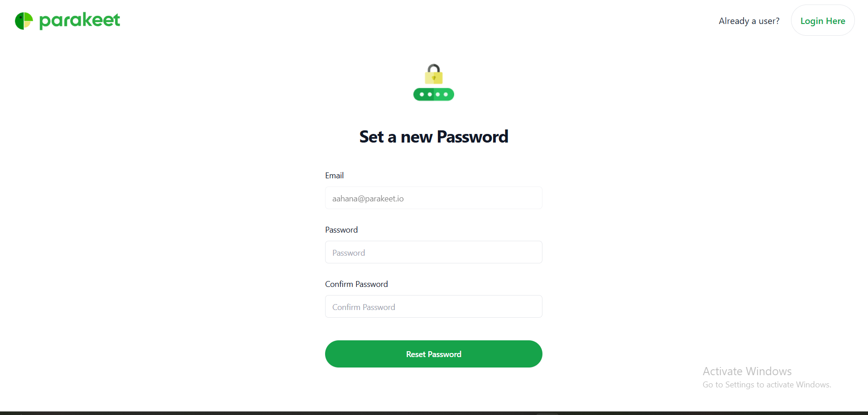This screenshot has height=415, width=868.
Task: Focus the Email input field
Action: [434, 198]
